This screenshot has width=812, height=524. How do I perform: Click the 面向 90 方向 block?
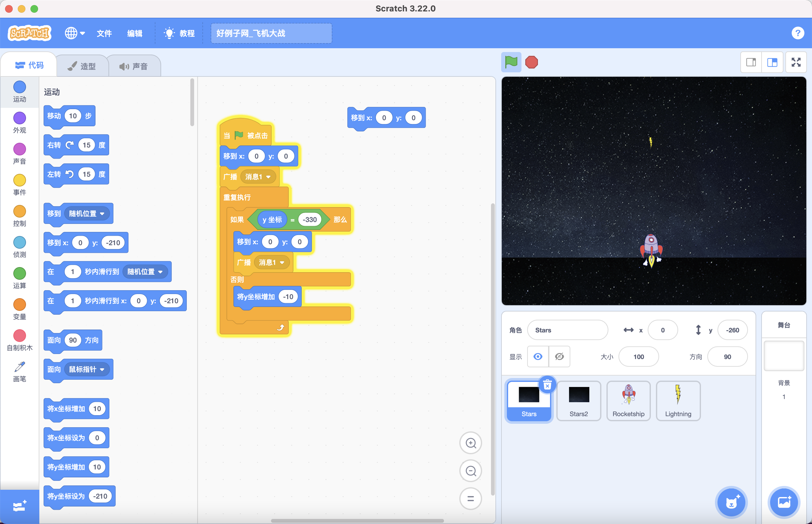point(73,340)
